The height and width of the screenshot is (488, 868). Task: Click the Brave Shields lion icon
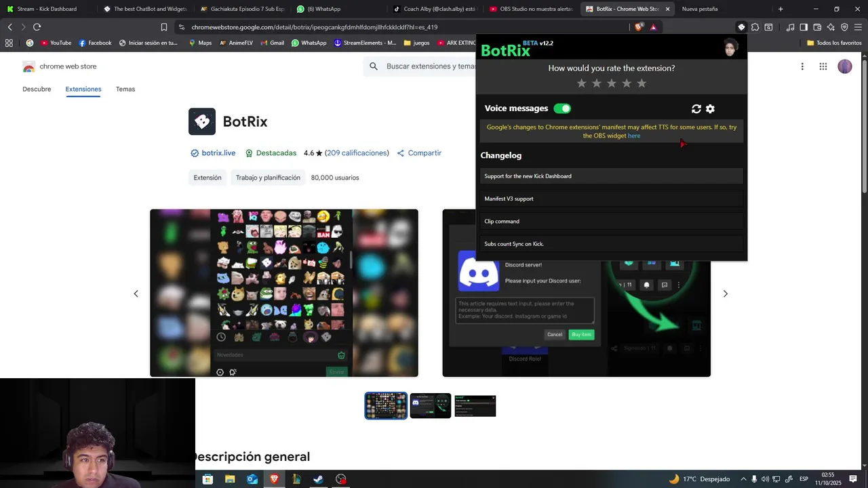click(x=639, y=27)
